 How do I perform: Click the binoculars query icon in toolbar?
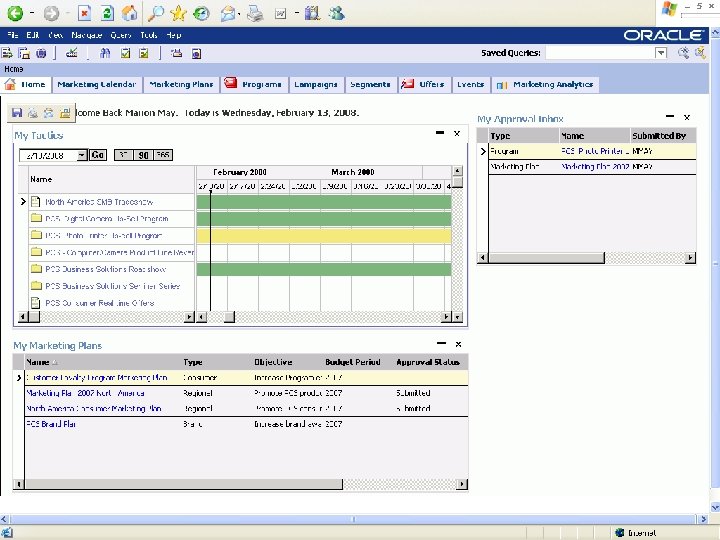point(105,53)
